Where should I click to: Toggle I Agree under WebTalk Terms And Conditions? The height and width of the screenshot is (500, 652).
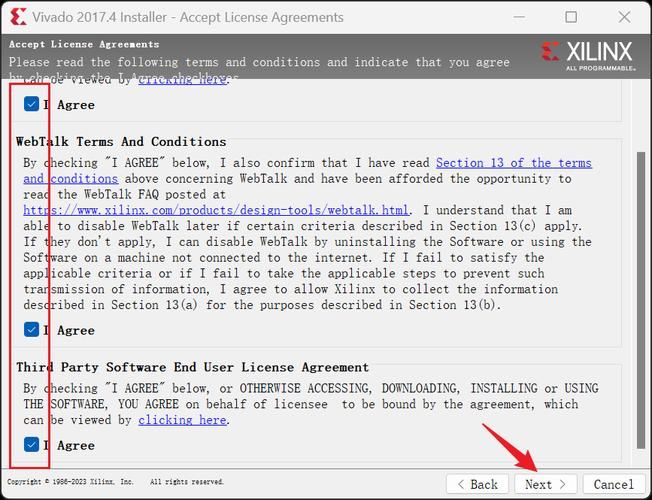(32, 330)
